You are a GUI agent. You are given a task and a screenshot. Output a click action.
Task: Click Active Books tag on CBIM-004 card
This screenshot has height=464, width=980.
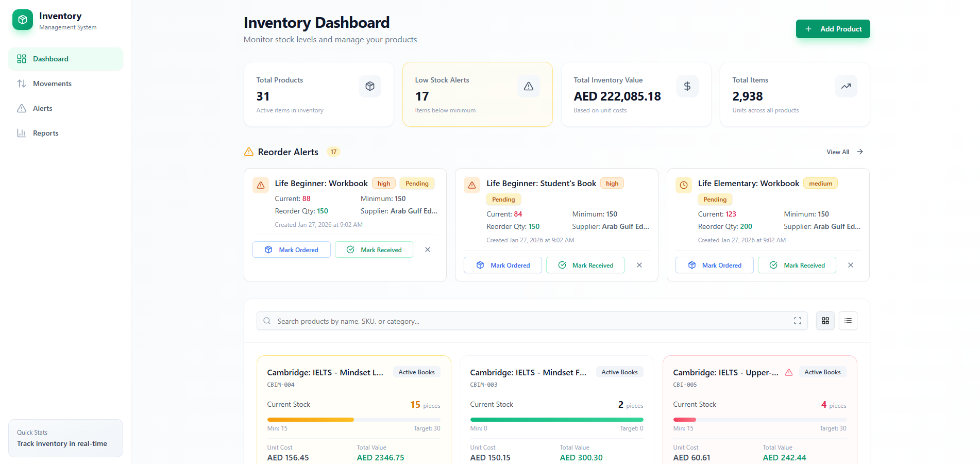click(x=416, y=372)
